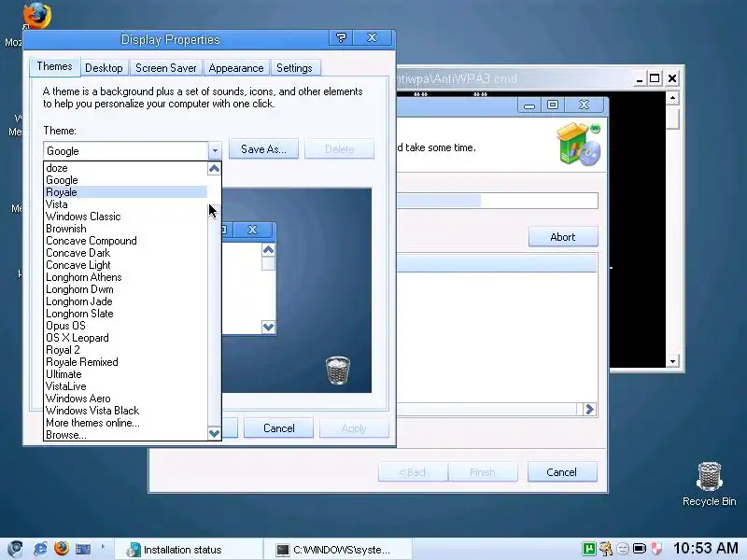
Task: Click the Display Properties help button
Action: [x=341, y=37]
